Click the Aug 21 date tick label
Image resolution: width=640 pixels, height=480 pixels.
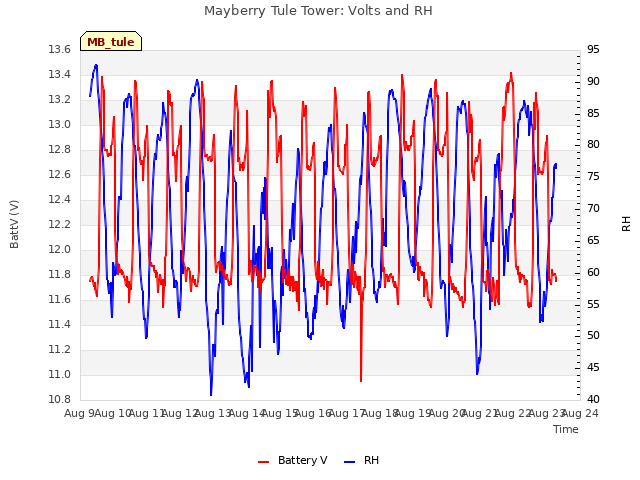[480, 413]
